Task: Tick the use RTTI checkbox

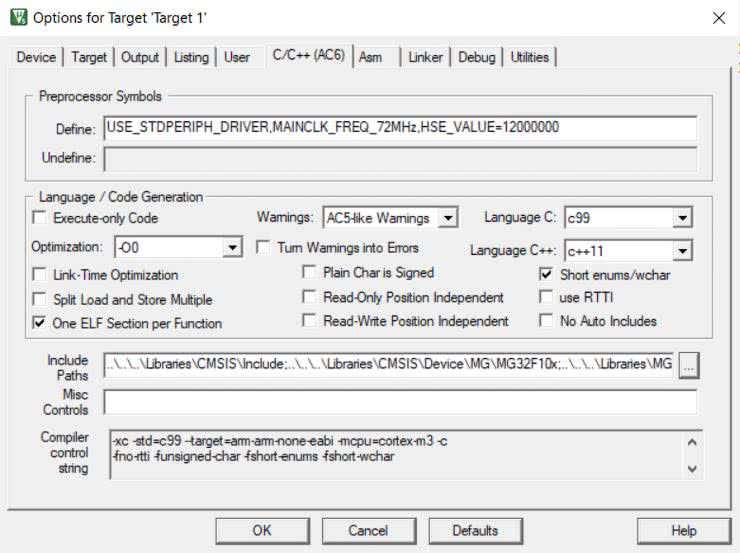Action: click(x=546, y=297)
